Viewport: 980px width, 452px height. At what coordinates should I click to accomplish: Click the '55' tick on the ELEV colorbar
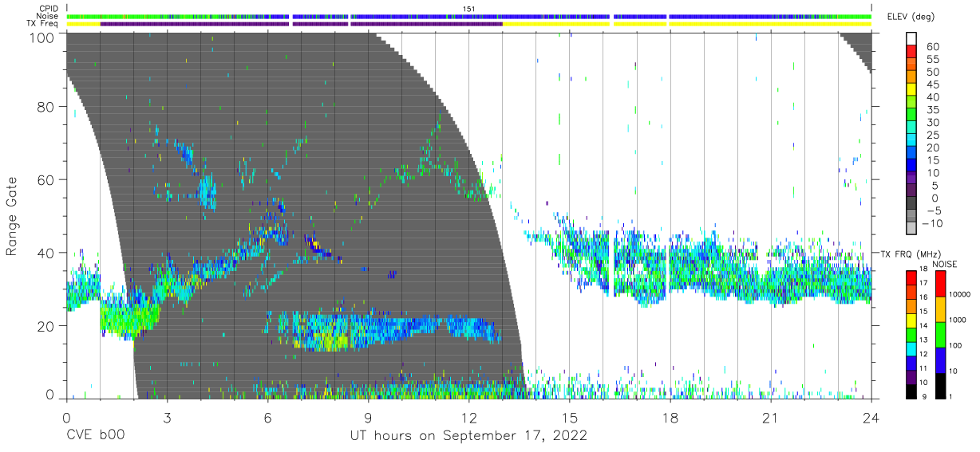click(x=931, y=60)
